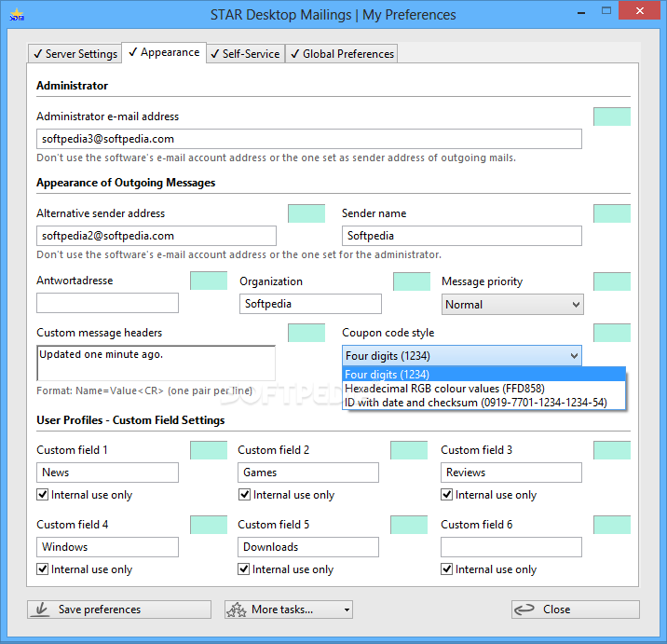The width and height of the screenshot is (667, 644).
Task: Click the green swatch beside Antwortadresse
Action: [209, 281]
